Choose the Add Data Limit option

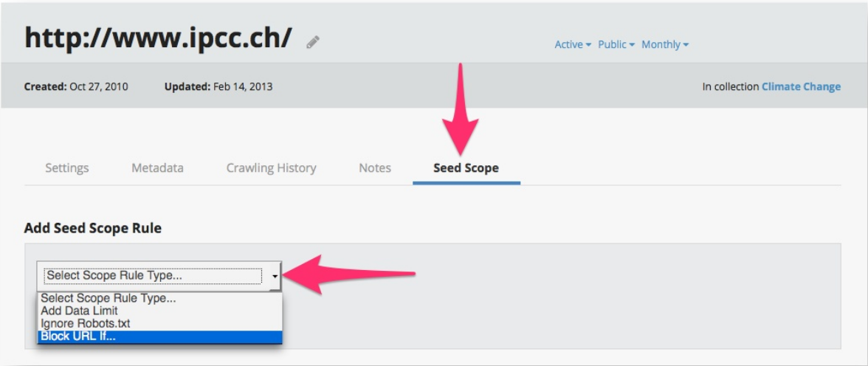79,311
